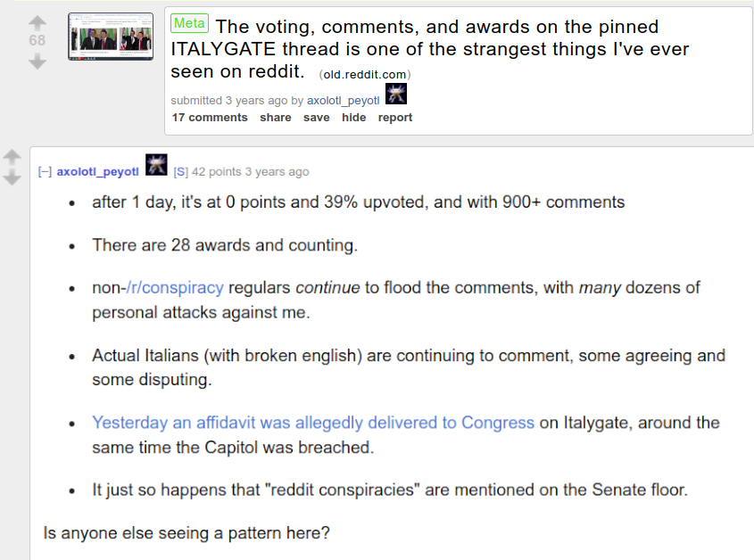
Task: Upvote the ITALYGATE meta post
Action: (x=37, y=22)
